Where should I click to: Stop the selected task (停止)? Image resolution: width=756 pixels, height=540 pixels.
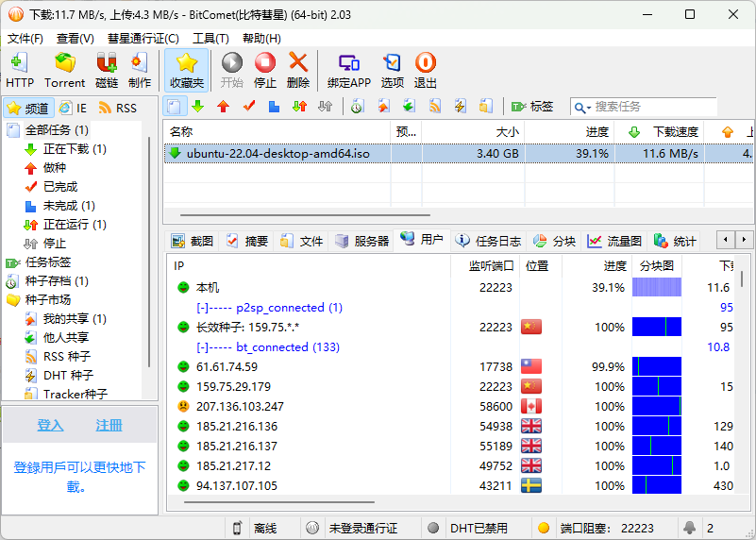pyautogui.click(x=264, y=71)
